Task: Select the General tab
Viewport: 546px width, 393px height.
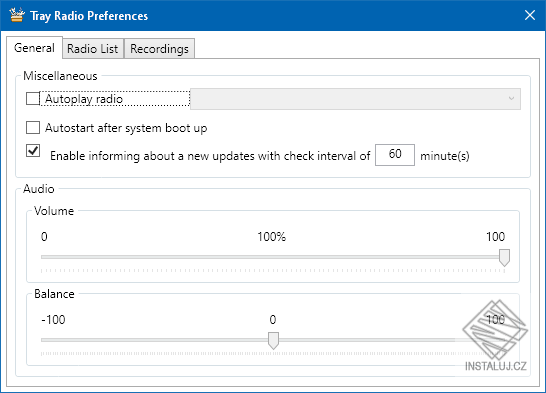Action: point(34,48)
